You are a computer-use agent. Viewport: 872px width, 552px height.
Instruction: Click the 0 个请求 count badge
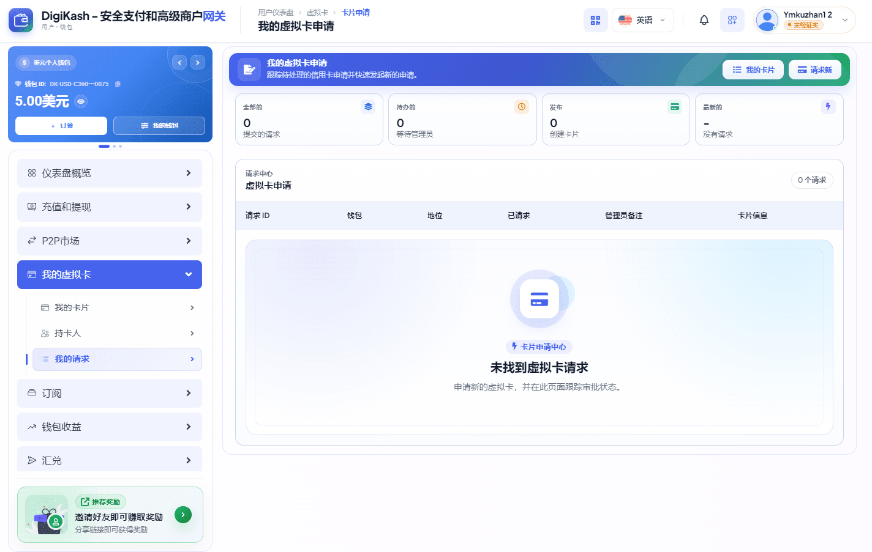tap(812, 180)
